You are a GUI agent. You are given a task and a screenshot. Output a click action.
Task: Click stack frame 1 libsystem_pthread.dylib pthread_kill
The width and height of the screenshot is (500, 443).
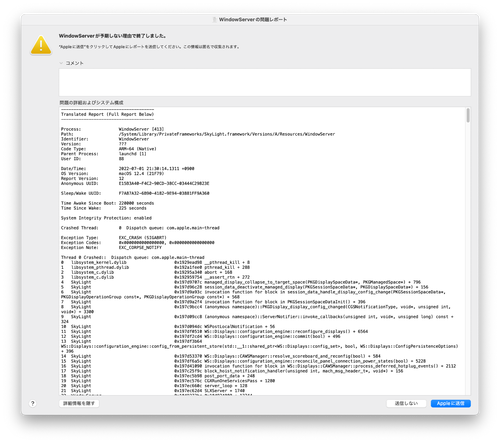[x=155, y=267]
